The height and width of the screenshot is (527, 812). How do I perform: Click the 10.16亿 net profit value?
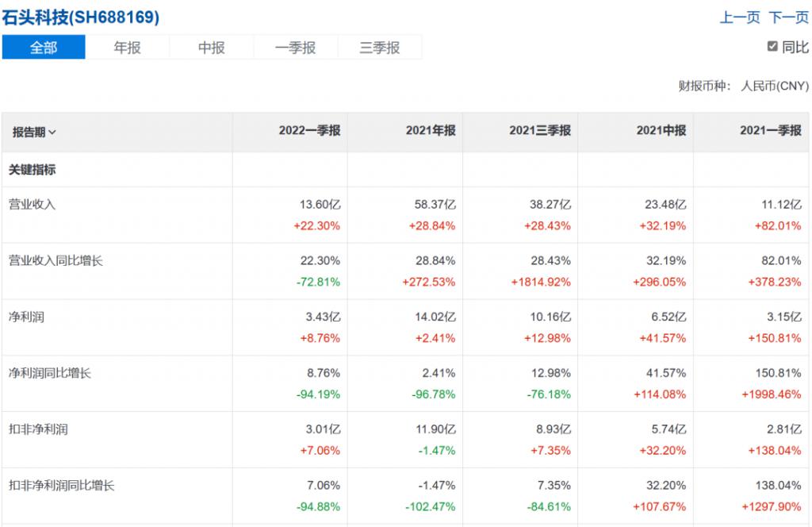pos(550,317)
